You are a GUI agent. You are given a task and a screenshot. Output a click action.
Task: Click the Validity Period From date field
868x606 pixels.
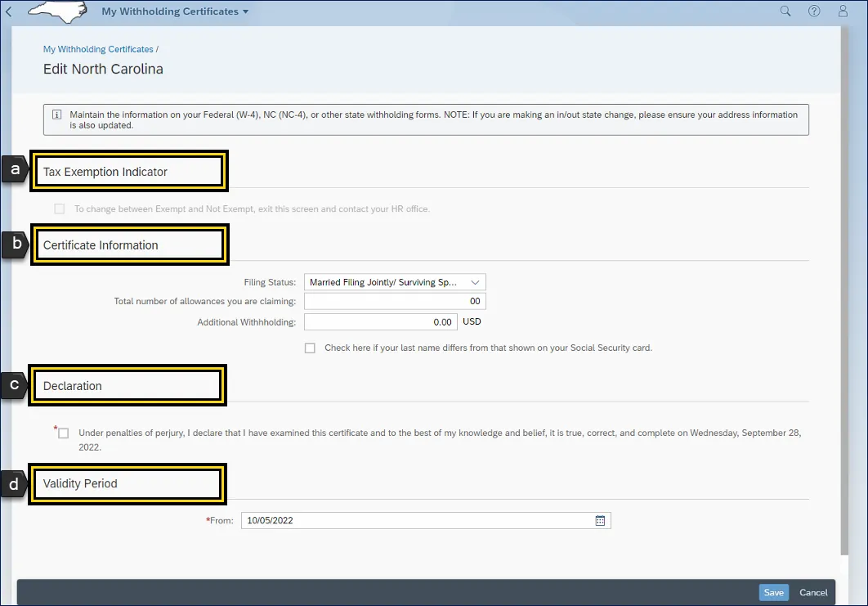(x=426, y=521)
